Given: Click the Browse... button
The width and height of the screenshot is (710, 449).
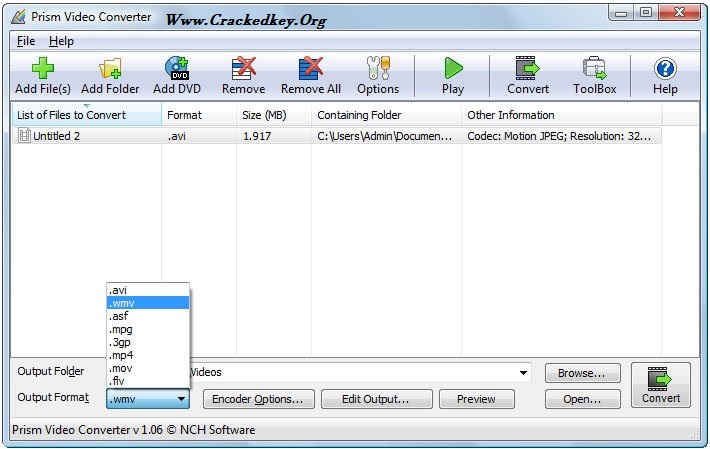Looking at the screenshot, I should 582,373.
